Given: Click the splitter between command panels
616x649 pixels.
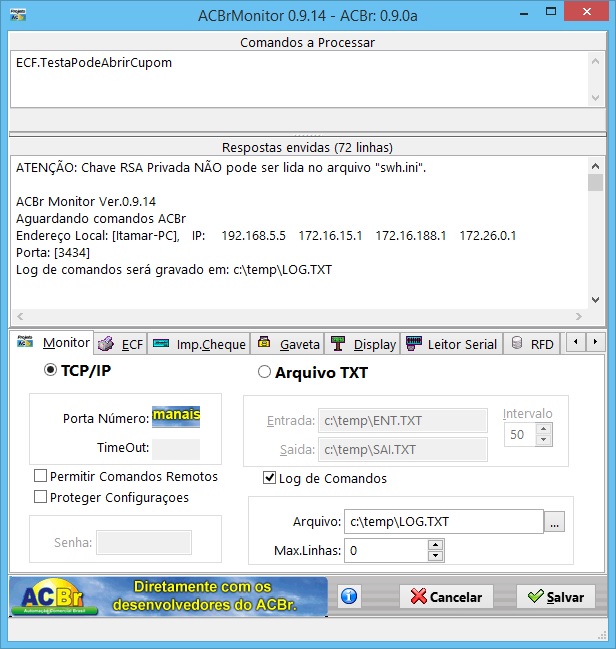Looking at the screenshot, I should click(x=308, y=135).
